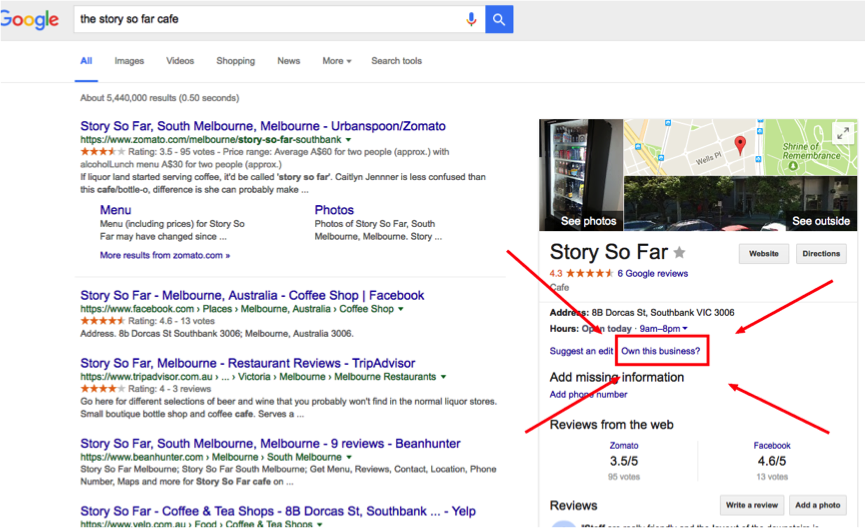Screen dimensions: 866x528
Task: Click Suggest an edit link
Action: coord(581,351)
